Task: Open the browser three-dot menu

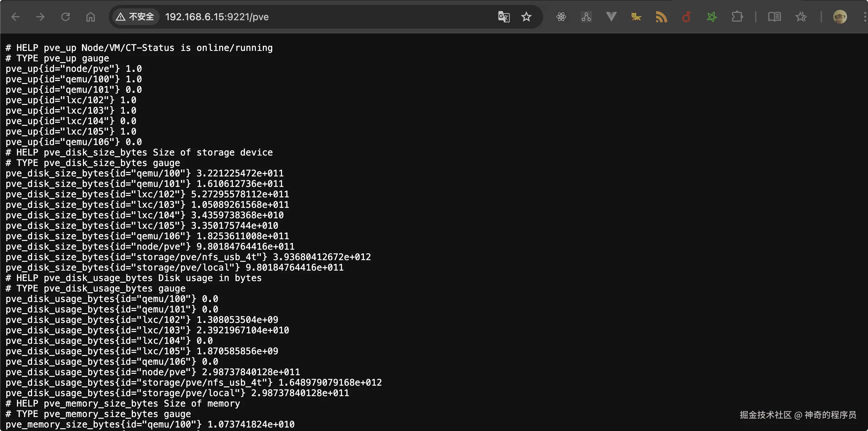Action: (865, 17)
